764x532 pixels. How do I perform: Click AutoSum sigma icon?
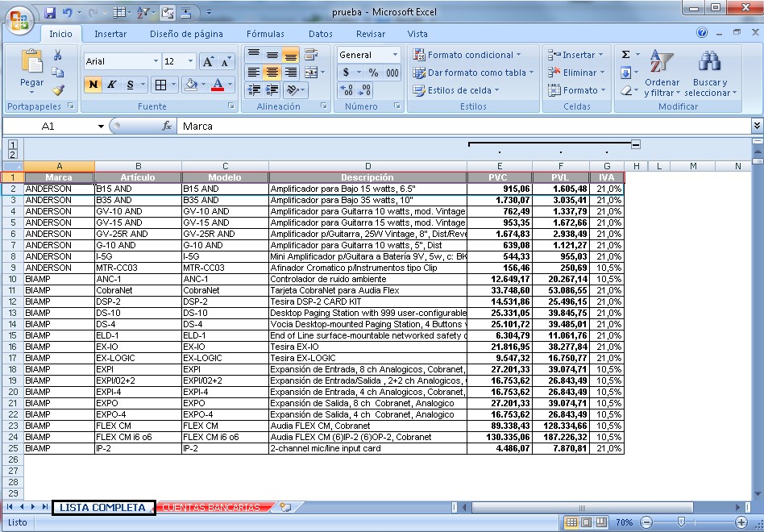[x=626, y=55]
